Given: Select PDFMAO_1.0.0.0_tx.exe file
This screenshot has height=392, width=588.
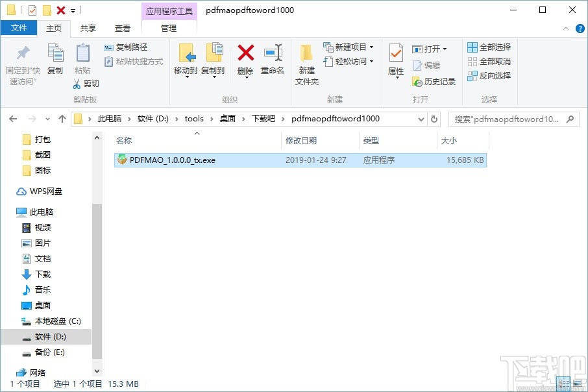Looking at the screenshot, I should click(x=300, y=160).
